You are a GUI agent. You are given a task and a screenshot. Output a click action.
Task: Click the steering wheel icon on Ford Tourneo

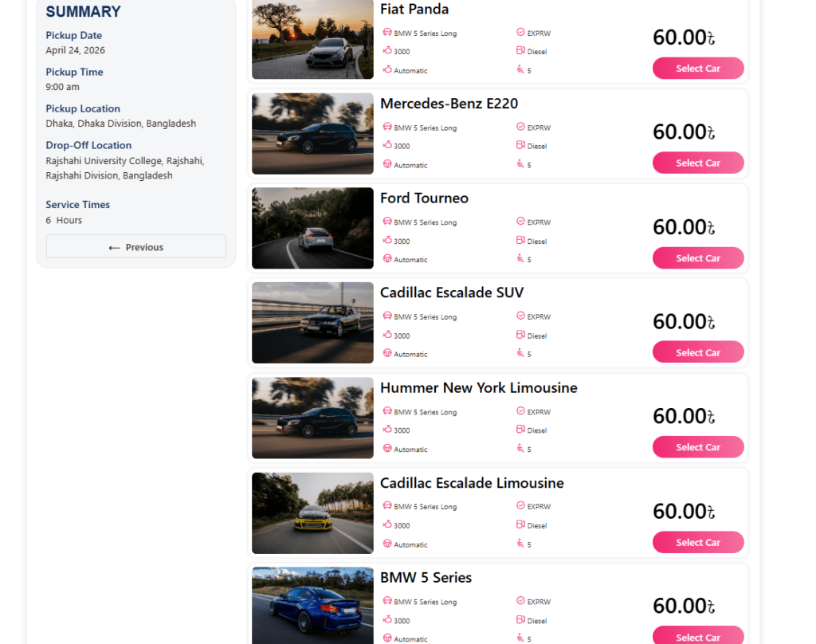(387, 259)
